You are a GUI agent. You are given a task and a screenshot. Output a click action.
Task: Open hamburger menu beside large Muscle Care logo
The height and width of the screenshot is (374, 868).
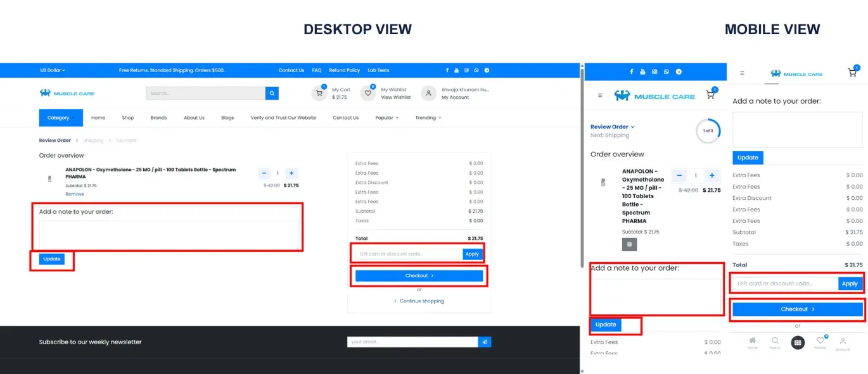click(x=600, y=96)
